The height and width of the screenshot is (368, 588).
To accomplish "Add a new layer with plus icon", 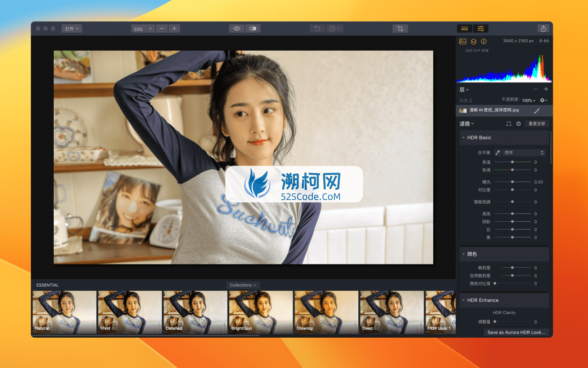I will [546, 89].
